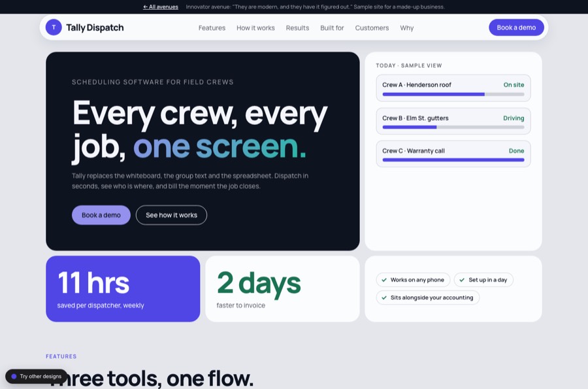Jump to Built for section

(332, 27)
